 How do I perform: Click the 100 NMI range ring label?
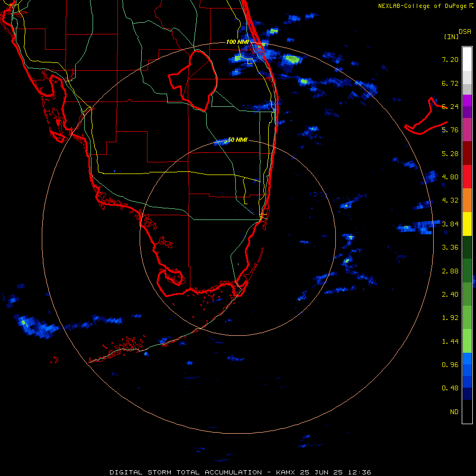pos(237,42)
